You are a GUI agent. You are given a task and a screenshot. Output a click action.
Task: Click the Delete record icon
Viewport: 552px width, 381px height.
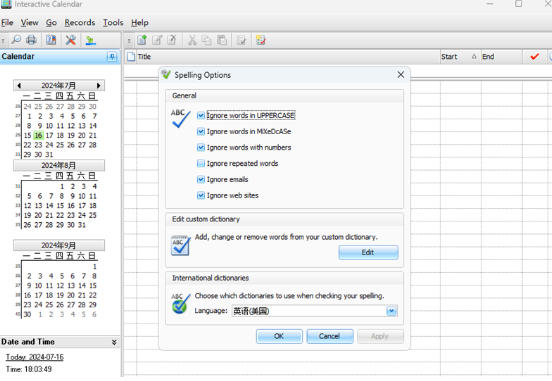[172, 40]
